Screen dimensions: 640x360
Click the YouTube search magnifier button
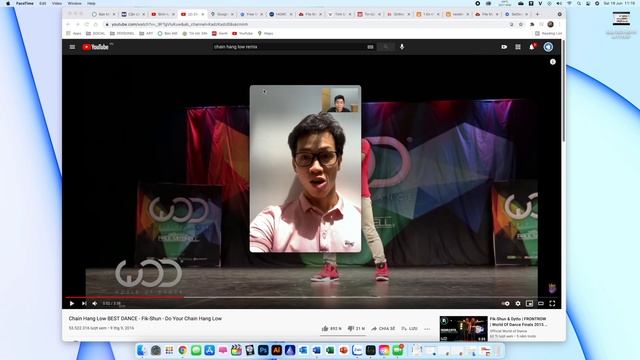[x=386, y=47]
